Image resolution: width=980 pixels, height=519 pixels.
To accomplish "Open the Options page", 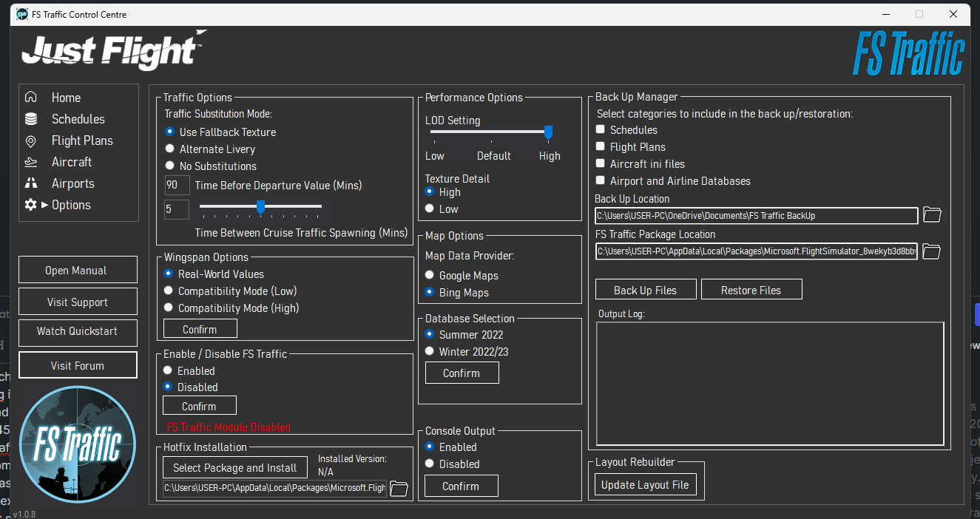I will click(x=71, y=205).
